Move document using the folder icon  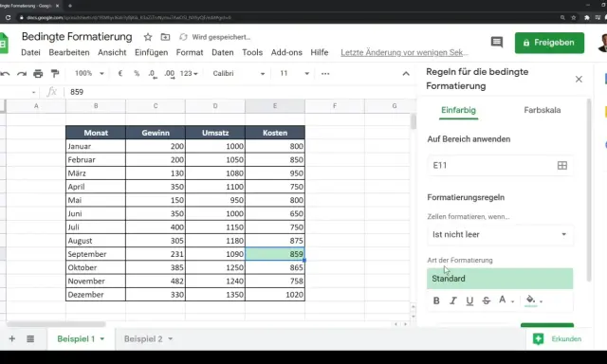[x=165, y=37]
